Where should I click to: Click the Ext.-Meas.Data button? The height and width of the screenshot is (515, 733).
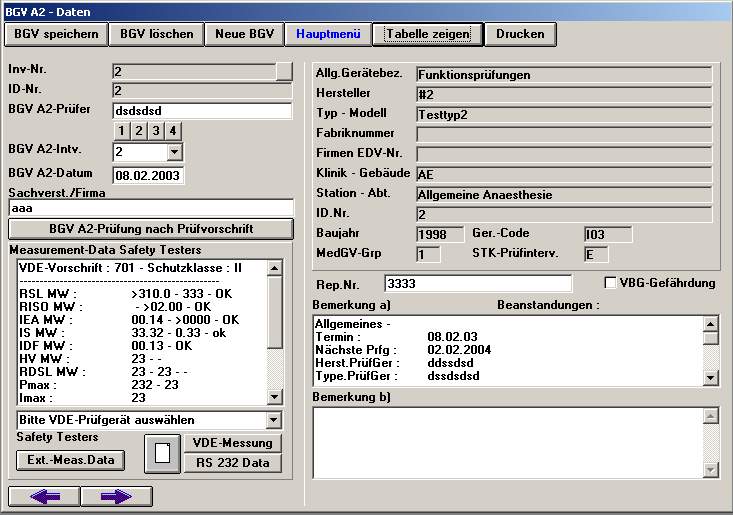click(x=71, y=460)
